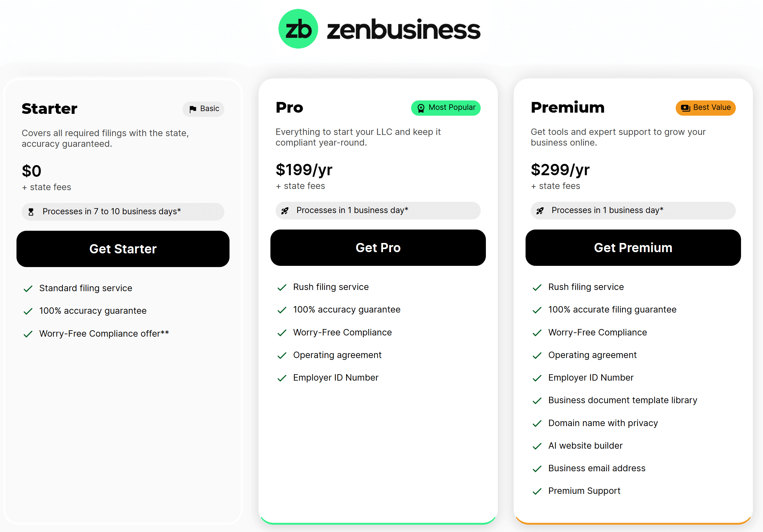Click the $299/yr Premium price
Image resolution: width=763 pixels, height=532 pixels.
[560, 170]
